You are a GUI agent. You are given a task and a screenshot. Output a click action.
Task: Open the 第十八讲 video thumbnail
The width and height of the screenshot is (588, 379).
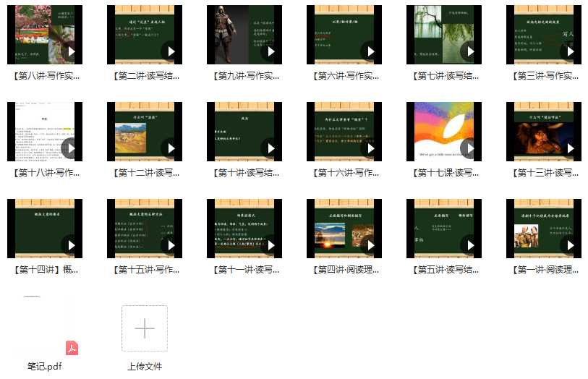44,131
